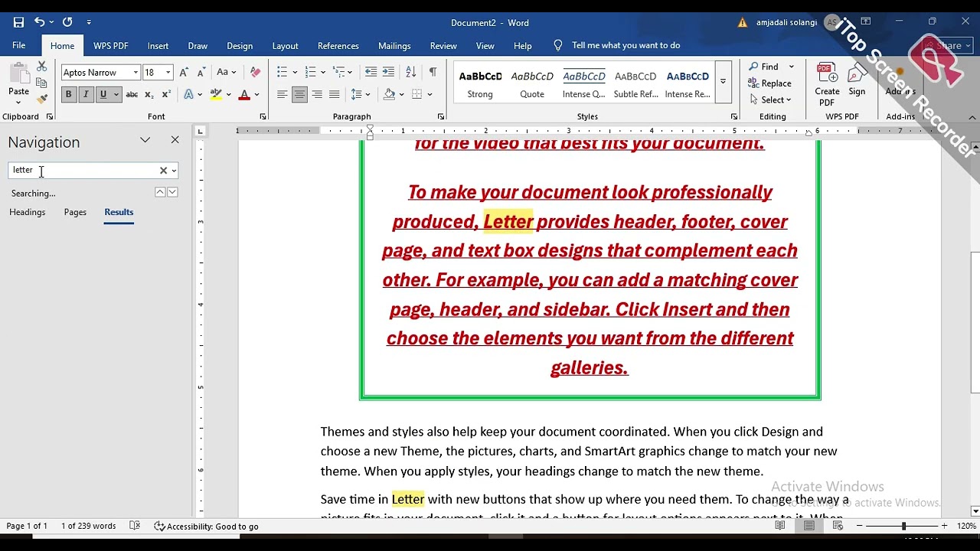Expand the Styles gallery

click(x=723, y=81)
